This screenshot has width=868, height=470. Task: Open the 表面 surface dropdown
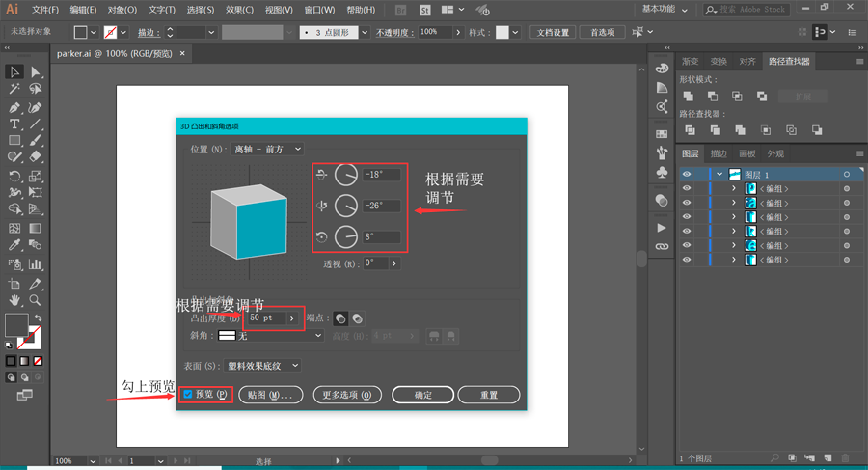pos(263,366)
